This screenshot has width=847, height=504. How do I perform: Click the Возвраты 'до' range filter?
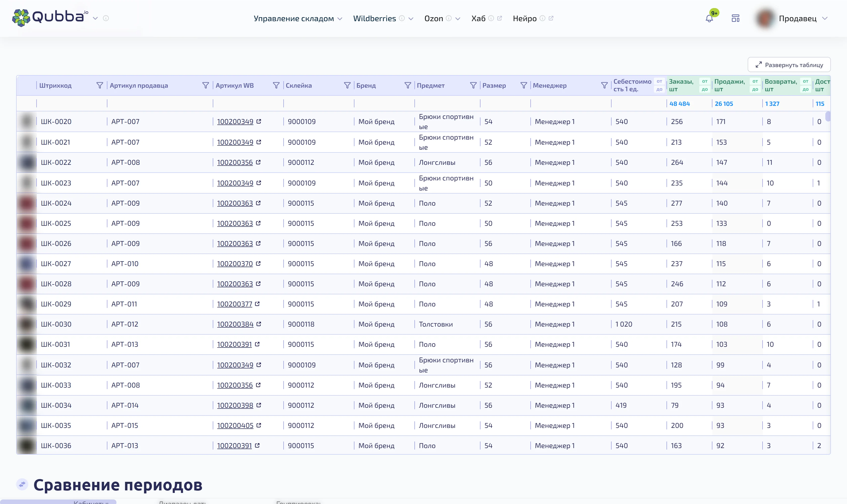805,89
